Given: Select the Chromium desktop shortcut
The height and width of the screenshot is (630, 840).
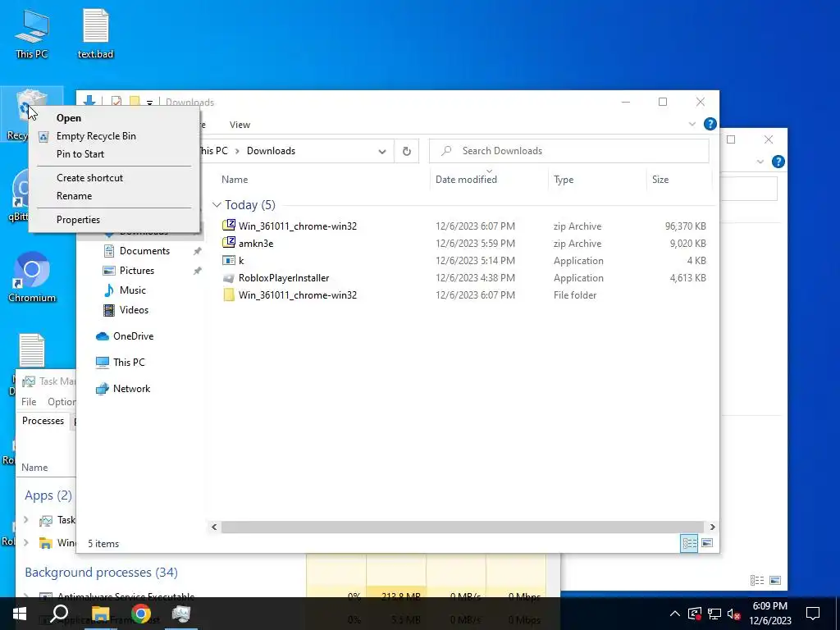Looking at the screenshot, I should [32, 277].
